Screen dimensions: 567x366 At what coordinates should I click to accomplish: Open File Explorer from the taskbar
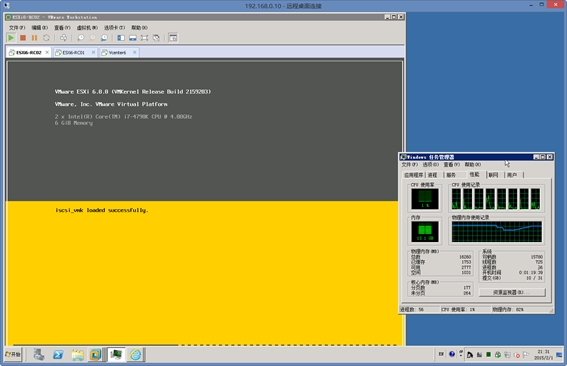(x=77, y=354)
